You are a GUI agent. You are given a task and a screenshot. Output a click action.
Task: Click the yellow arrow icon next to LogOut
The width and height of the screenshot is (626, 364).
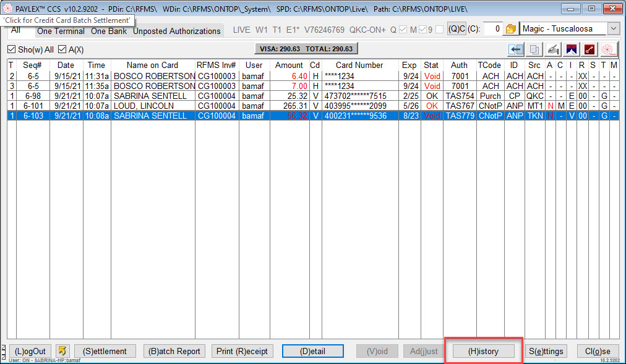click(62, 351)
